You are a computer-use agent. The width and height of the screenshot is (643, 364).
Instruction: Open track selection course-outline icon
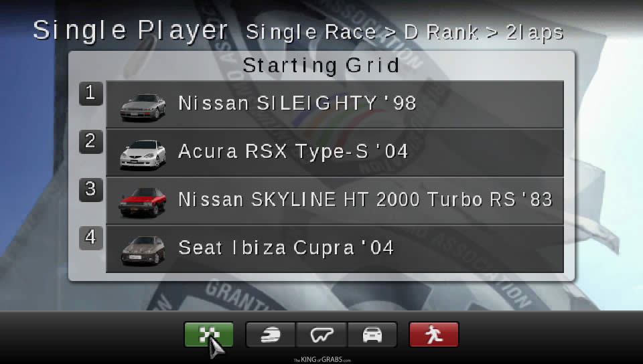pyautogui.click(x=321, y=335)
